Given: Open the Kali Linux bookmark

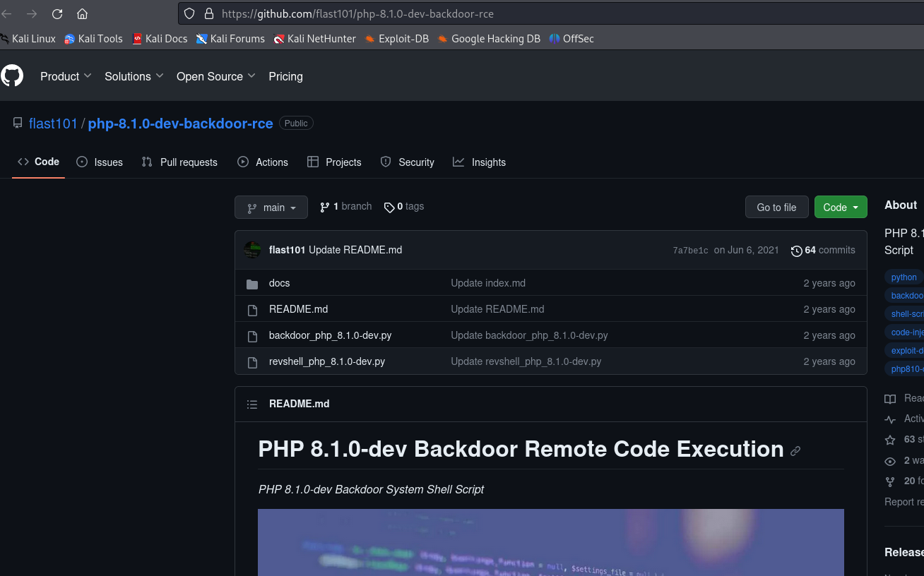Looking at the screenshot, I should 28,39.
